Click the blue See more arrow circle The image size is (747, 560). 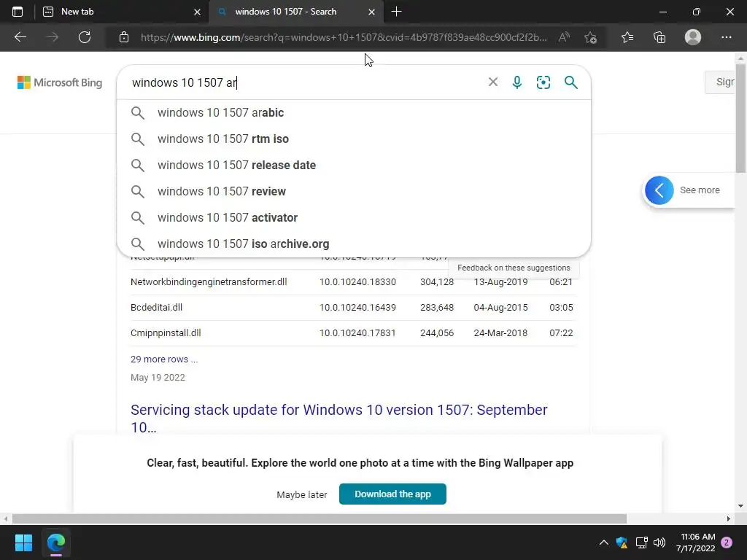click(659, 190)
